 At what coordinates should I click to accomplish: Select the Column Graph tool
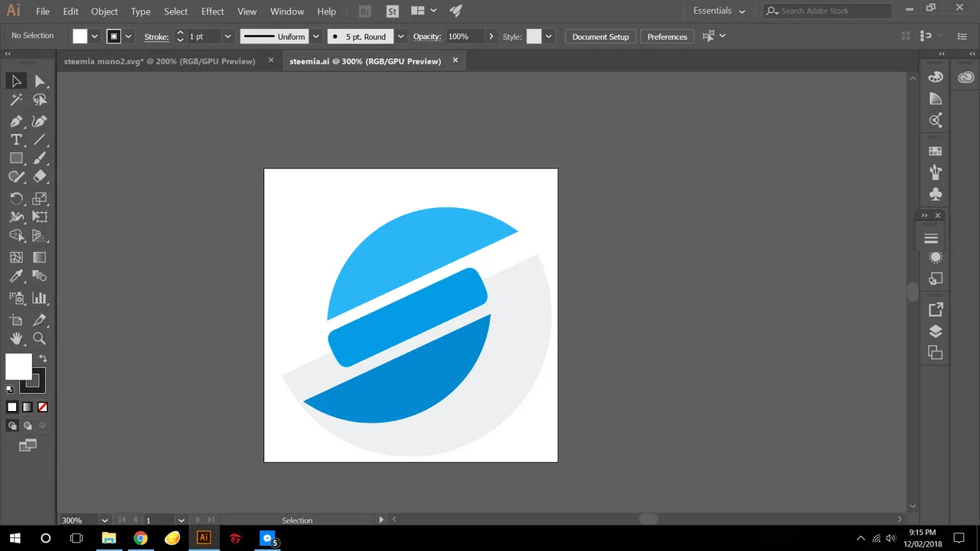point(40,298)
